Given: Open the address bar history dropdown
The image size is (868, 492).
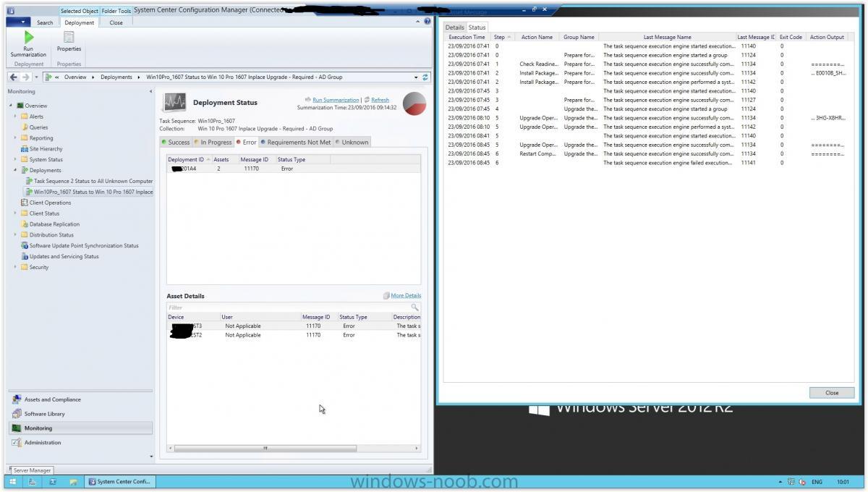Looking at the screenshot, I should [416, 77].
